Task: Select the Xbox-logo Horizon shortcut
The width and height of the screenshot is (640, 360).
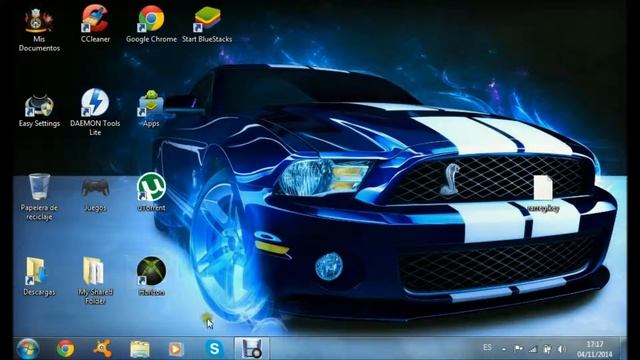Action: click(151, 276)
